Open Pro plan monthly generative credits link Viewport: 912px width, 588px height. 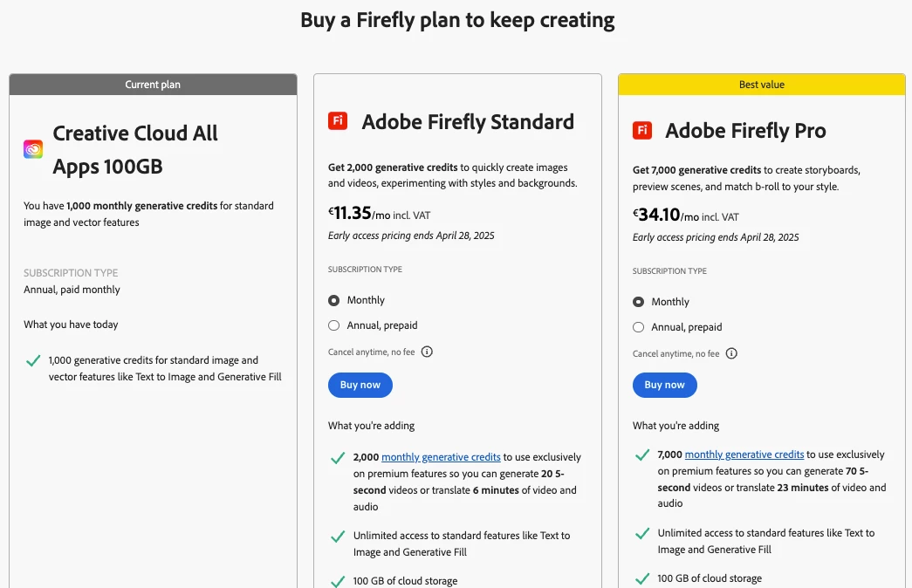pyautogui.click(x=744, y=455)
